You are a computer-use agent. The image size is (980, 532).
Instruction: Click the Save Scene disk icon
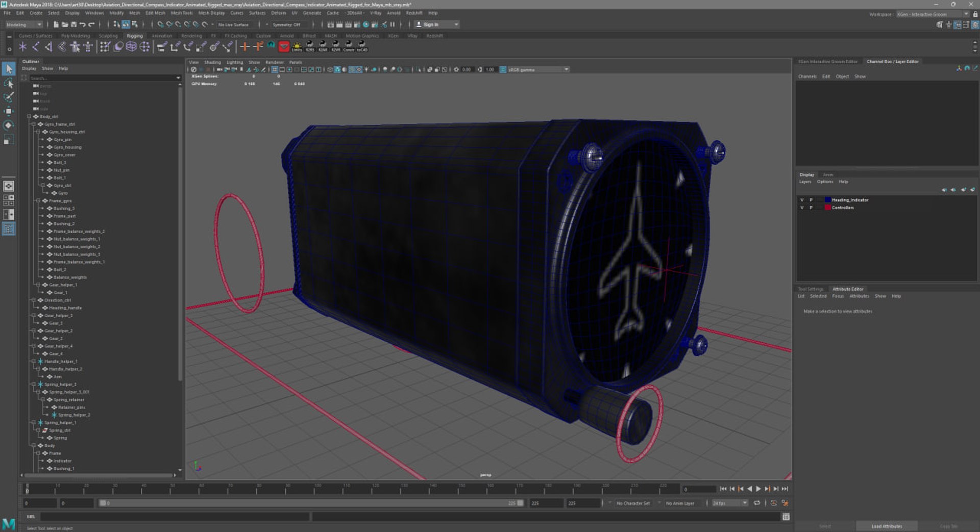click(x=73, y=24)
